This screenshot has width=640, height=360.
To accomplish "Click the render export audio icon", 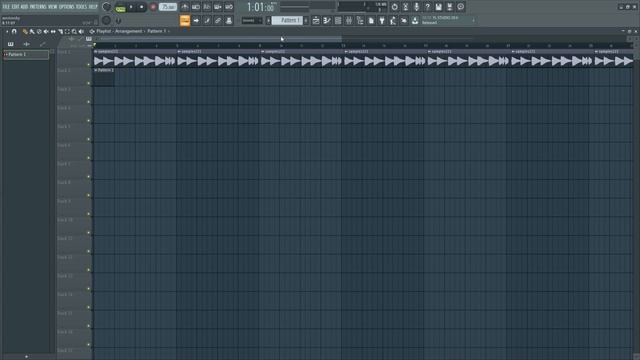I will point(449,7).
